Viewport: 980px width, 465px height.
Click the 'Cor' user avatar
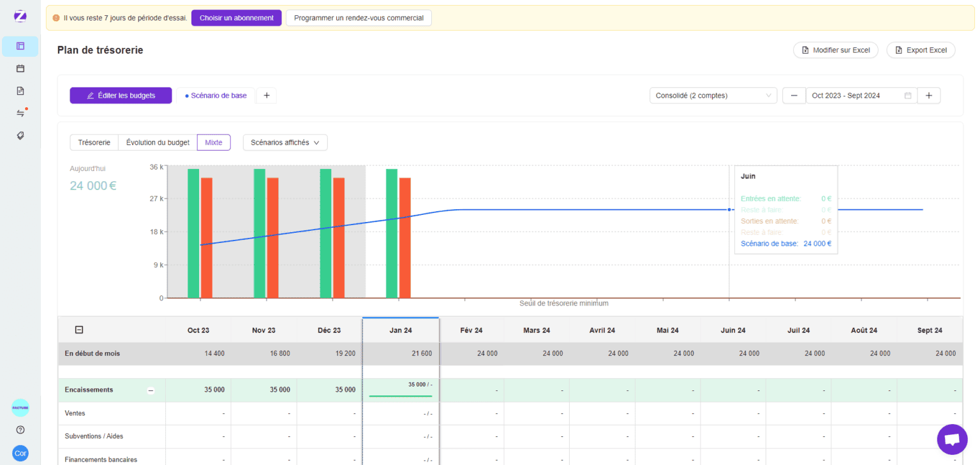[x=20, y=454]
